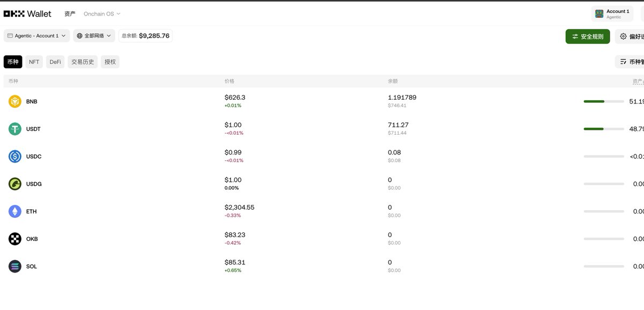Click the OKX Wallet logo
The height and width of the screenshot is (310, 644).
tap(27, 13)
